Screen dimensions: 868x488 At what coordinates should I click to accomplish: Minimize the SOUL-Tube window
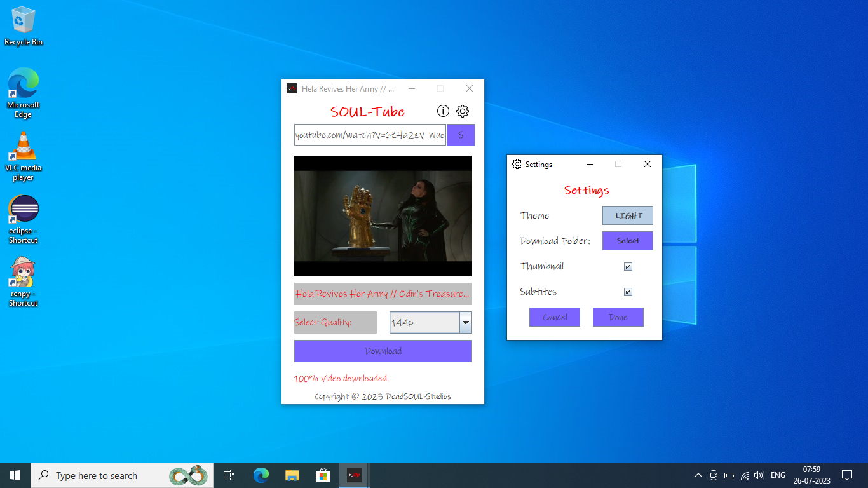coord(412,88)
